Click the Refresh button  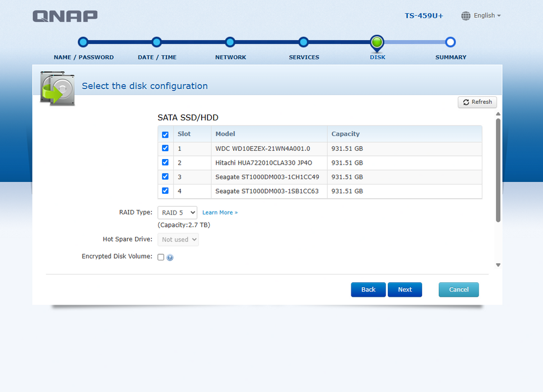[x=477, y=102]
